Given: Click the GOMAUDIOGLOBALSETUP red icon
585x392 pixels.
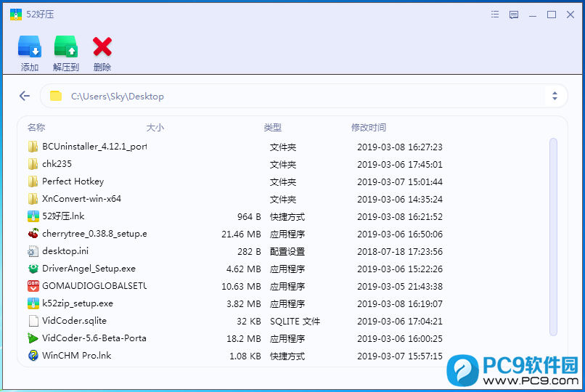Looking at the screenshot, I should tap(33, 286).
